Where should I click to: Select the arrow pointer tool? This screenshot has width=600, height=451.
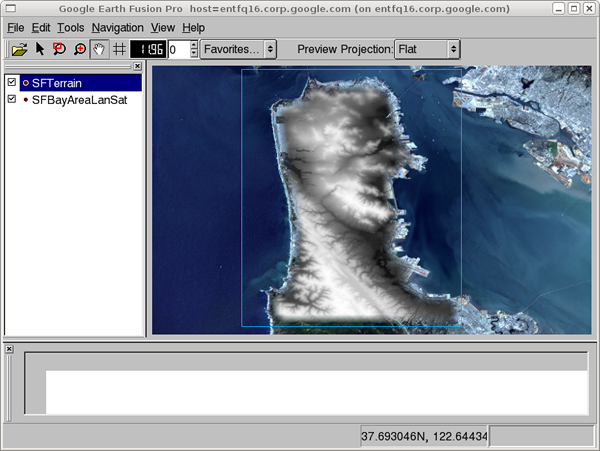click(x=40, y=49)
